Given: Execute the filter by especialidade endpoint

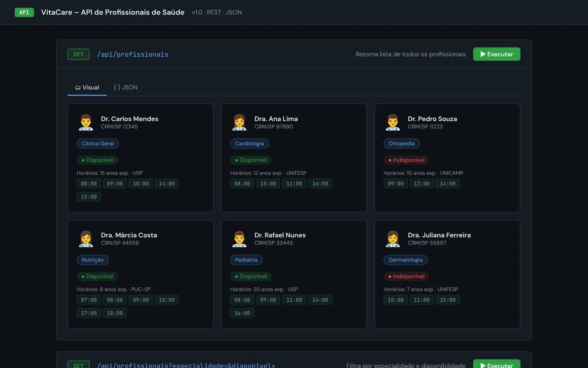Looking at the screenshot, I should point(496,364).
